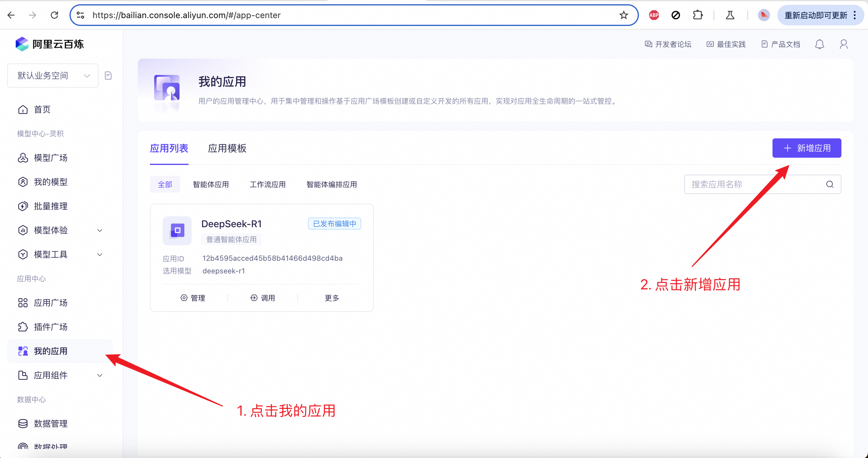The height and width of the screenshot is (458, 868).
Task: Switch to the 应用模板 tab
Action: [227, 148]
